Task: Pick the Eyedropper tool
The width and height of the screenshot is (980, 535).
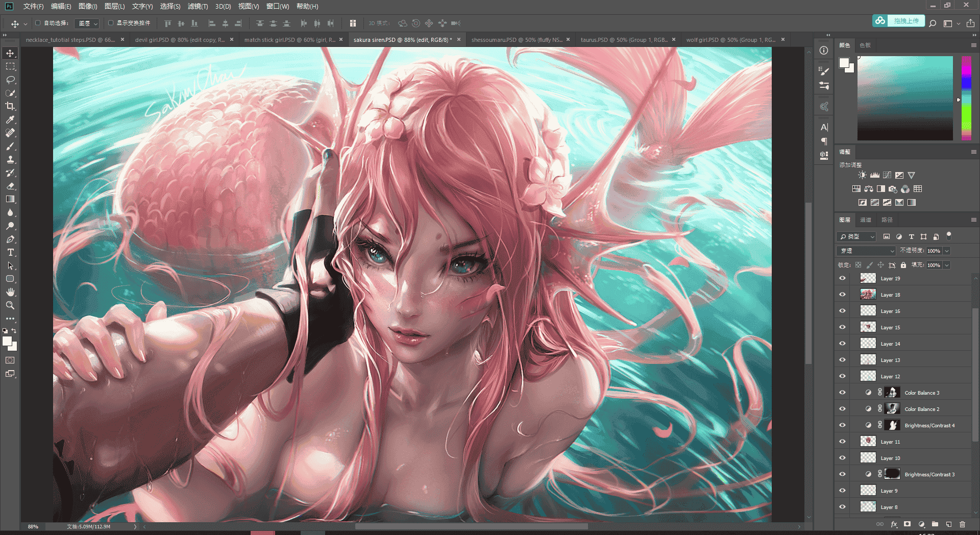Action: 10,119
